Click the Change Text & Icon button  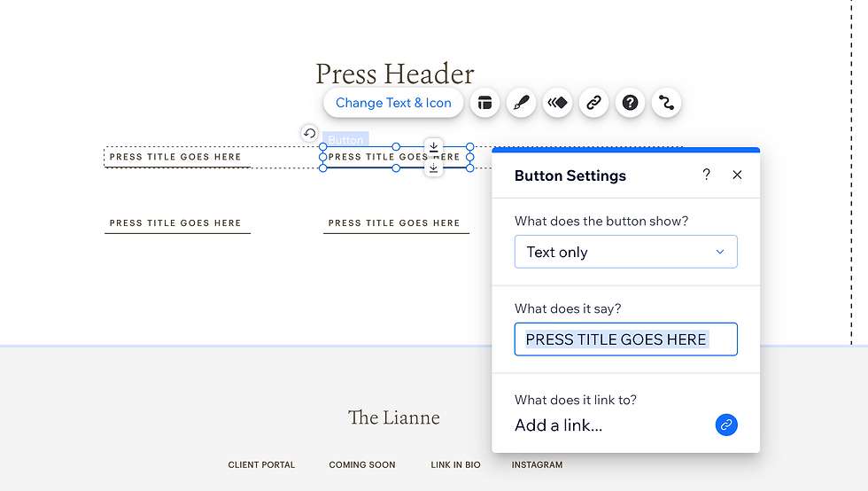393,103
